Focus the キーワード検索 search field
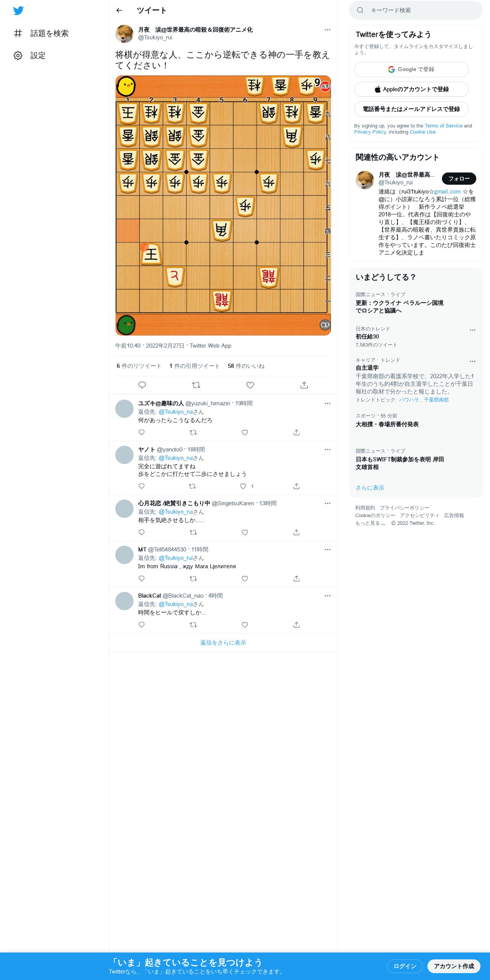The width and height of the screenshot is (490, 980). [416, 10]
